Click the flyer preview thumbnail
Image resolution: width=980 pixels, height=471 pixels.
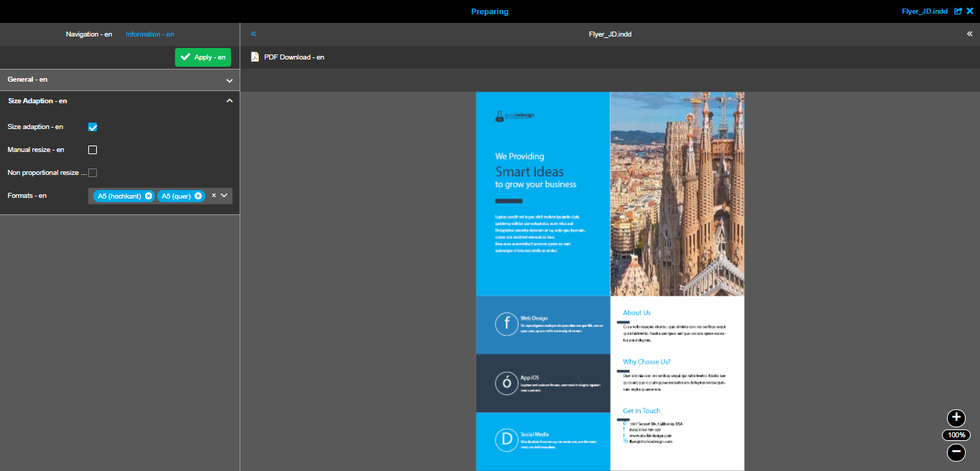pos(610,280)
